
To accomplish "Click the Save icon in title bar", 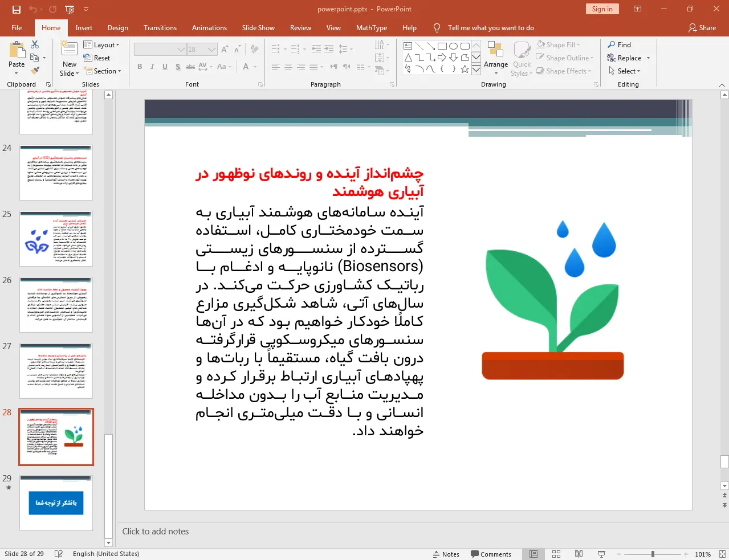I will click(16, 9).
